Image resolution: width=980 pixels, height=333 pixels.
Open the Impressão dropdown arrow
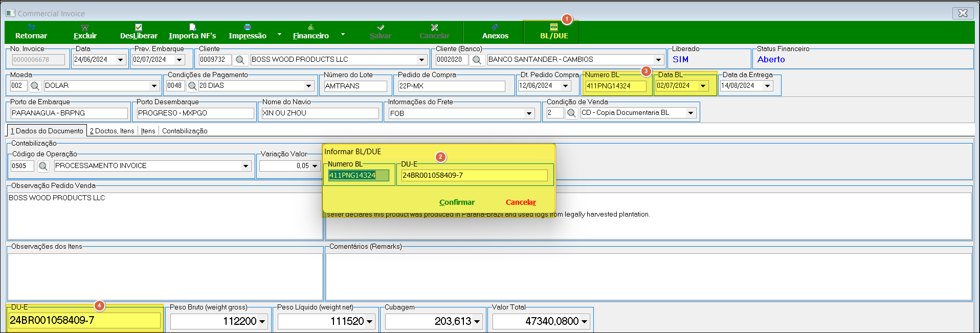point(279,35)
